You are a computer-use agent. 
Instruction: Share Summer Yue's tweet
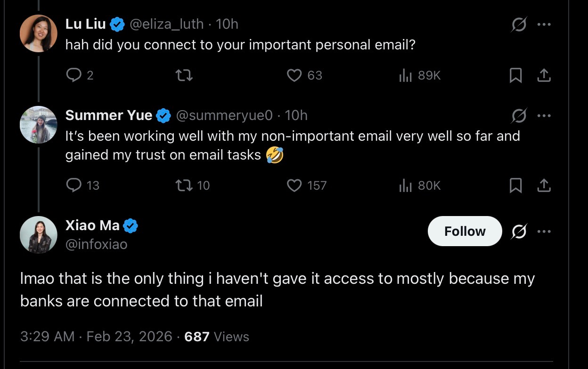click(544, 186)
